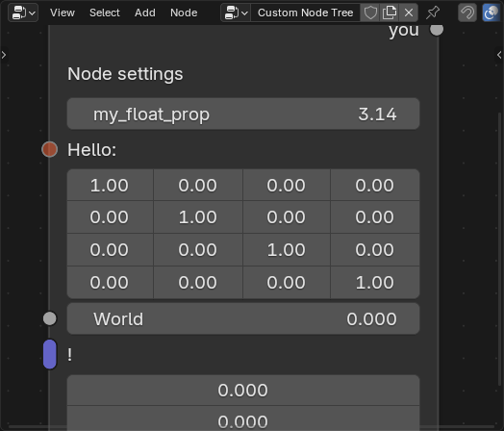
Task: Click the Custom Node Tree name field
Action: (305, 13)
